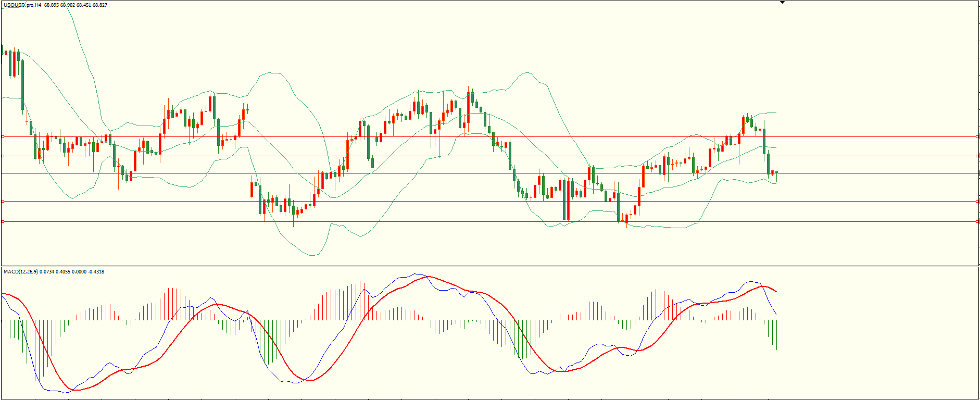Click the USOUSD.pro,H4 symbol label
980x400 pixels.
[22, 5]
